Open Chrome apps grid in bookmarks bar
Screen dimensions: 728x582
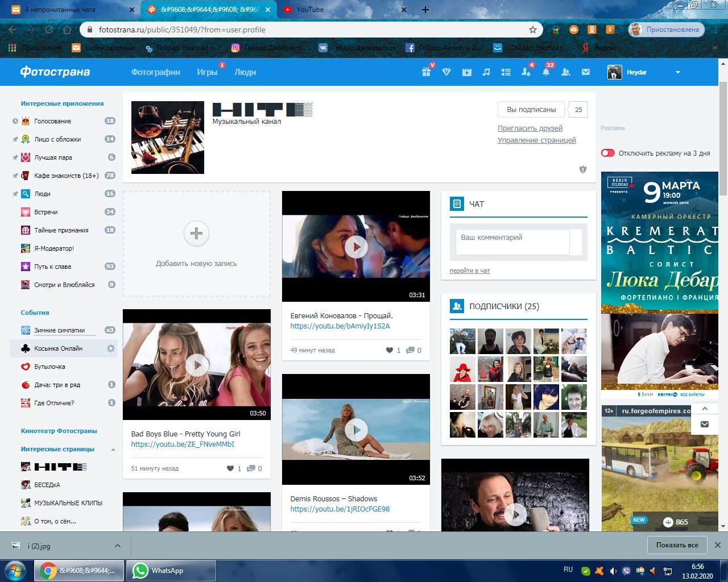tap(12, 48)
